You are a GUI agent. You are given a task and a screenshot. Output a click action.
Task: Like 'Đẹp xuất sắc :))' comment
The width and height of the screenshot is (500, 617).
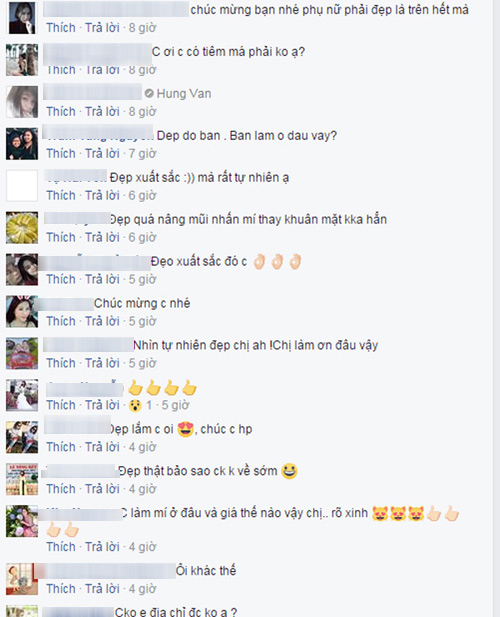point(61,195)
